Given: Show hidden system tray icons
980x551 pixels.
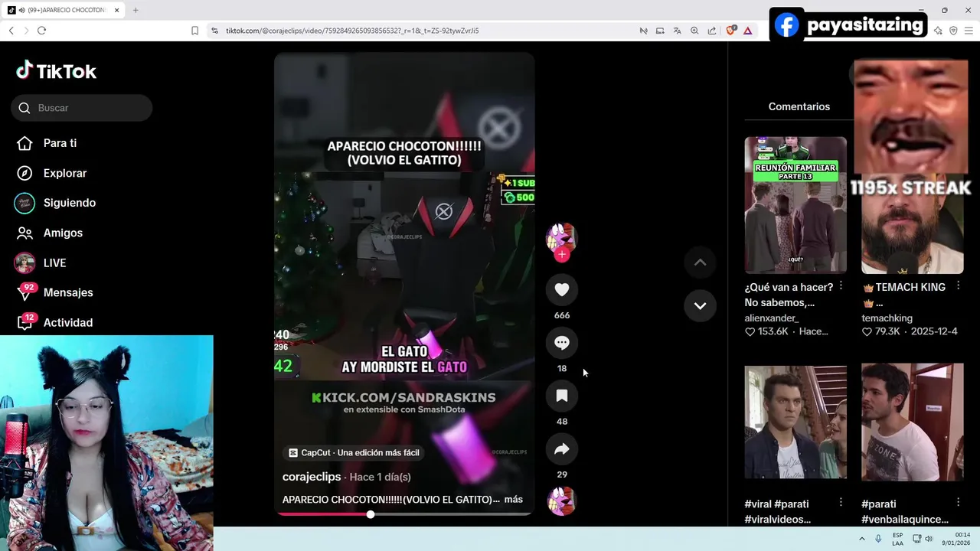Looking at the screenshot, I should click(x=862, y=539).
